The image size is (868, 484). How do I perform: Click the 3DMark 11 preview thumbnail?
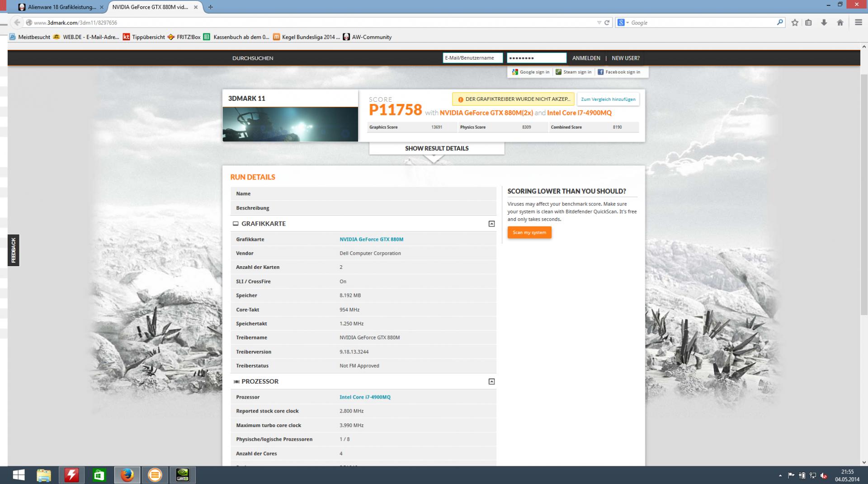coord(290,124)
